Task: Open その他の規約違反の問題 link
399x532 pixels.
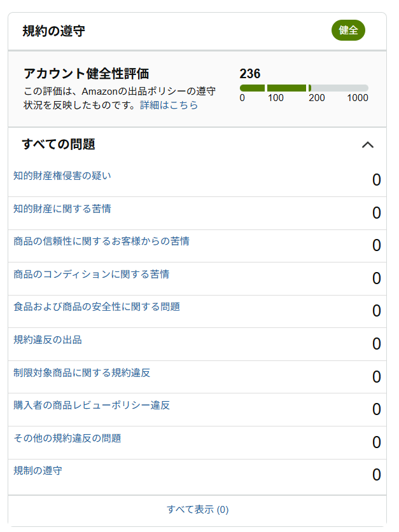Action: pyautogui.click(x=67, y=438)
